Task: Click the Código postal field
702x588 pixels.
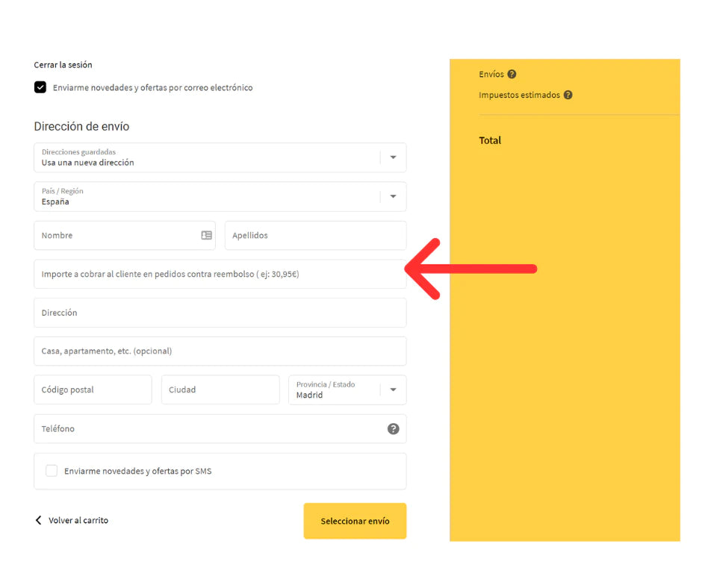Action: tap(93, 390)
